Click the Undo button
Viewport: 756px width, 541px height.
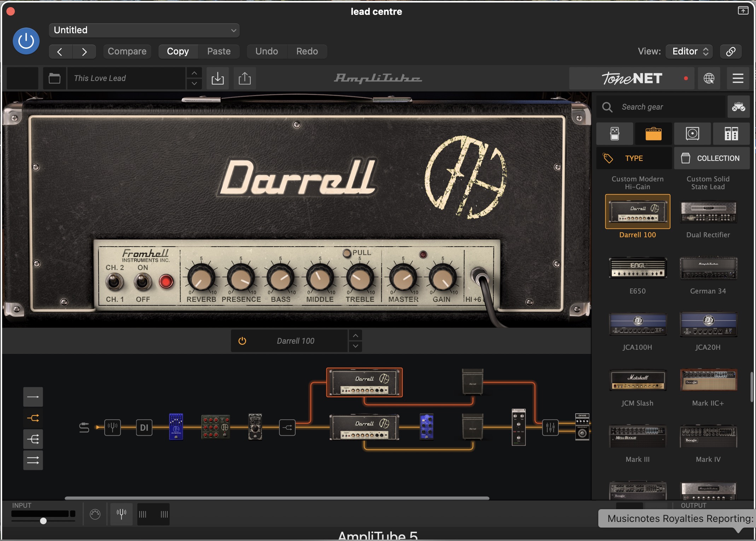click(267, 52)
